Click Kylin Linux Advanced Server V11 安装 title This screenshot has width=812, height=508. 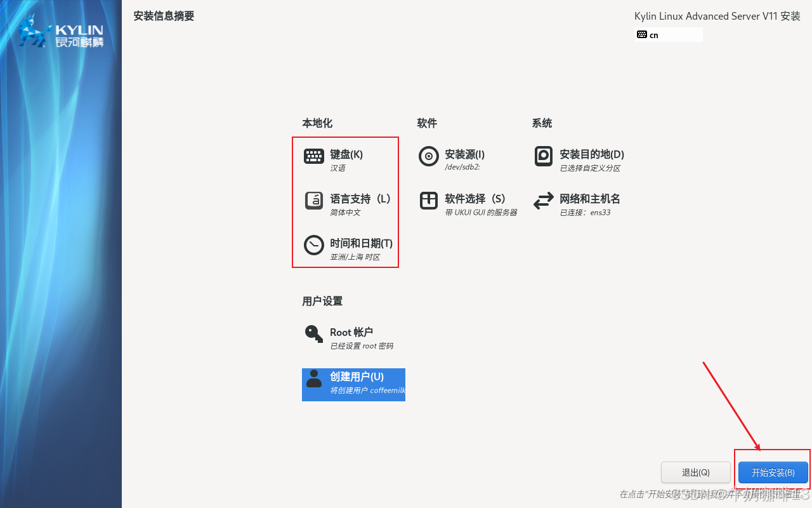pos(717,16)
